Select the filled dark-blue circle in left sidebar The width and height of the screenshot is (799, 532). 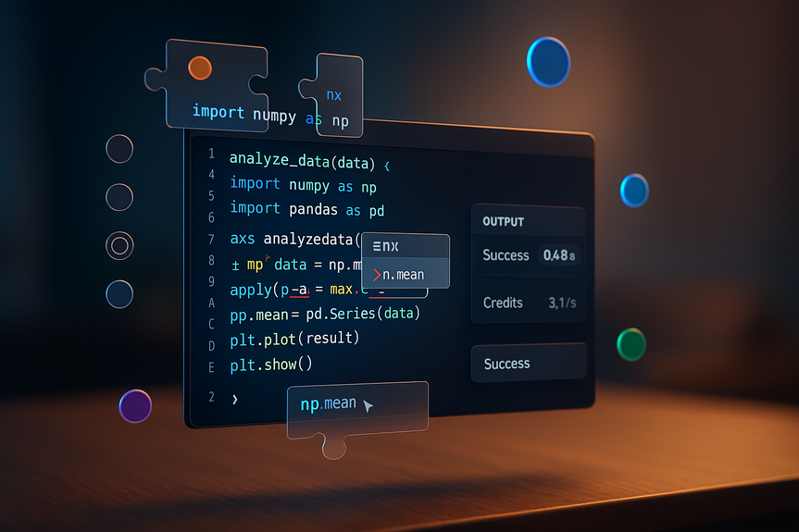(119, 294)
